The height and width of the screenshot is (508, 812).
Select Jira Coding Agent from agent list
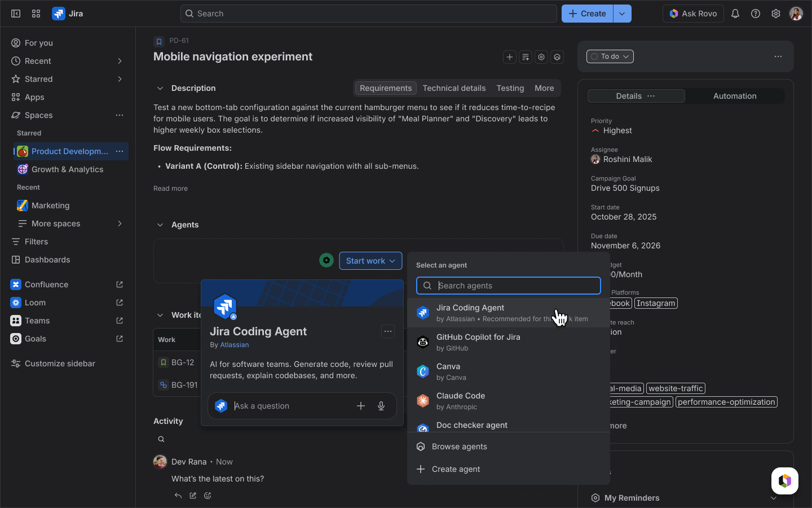coord(509,313)
